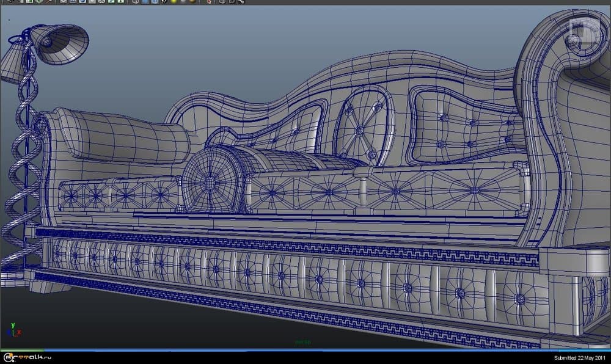Screen dimensions: 611x364
Task: Toggle Isolate Select in panel toolbar
Action: pos(210,2)
